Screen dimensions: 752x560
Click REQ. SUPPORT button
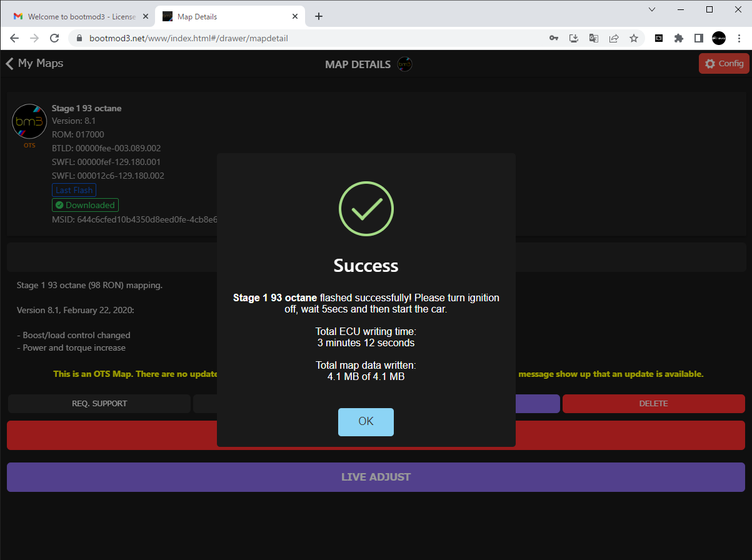[99, 404]
